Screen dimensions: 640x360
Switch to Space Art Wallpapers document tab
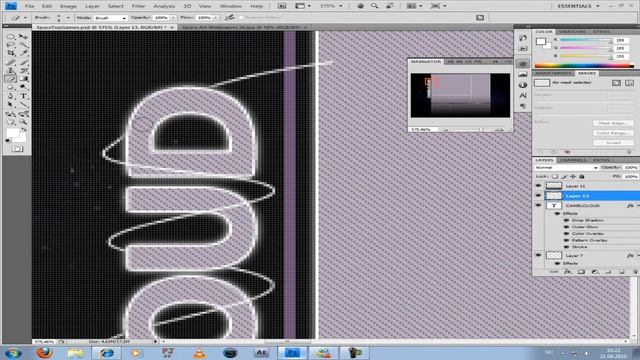[241, 27]
